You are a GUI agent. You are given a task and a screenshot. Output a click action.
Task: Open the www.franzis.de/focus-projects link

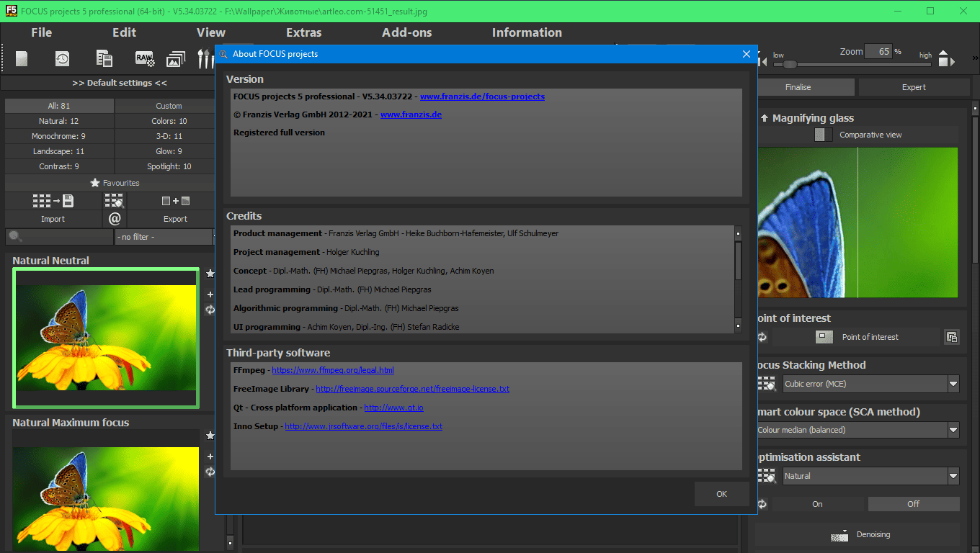[x=482, y=96]
